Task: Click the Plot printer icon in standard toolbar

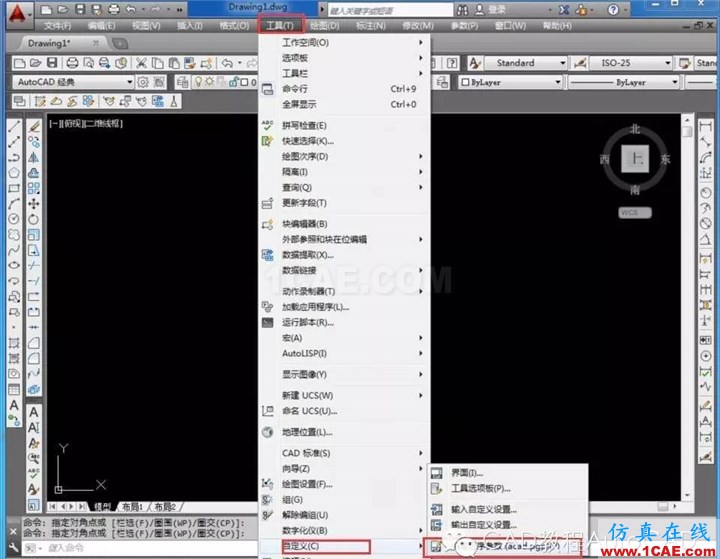Action: [x=72, y=63]
